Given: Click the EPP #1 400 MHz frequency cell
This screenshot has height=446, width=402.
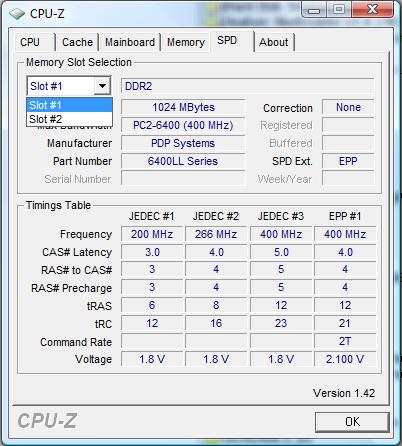Looking at the screenshot, I should coord(345,234).
